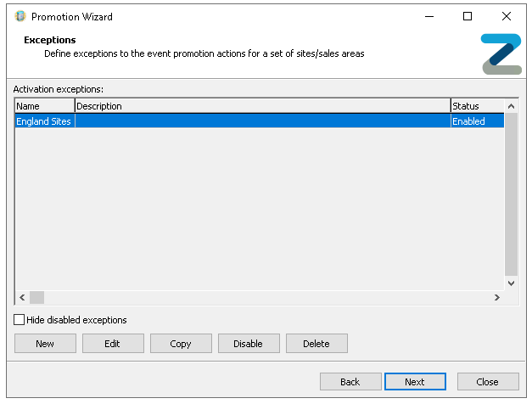Click the Promotion Wizard title bar icon
This screenshot has width=532, height=404.
[20, 16]
